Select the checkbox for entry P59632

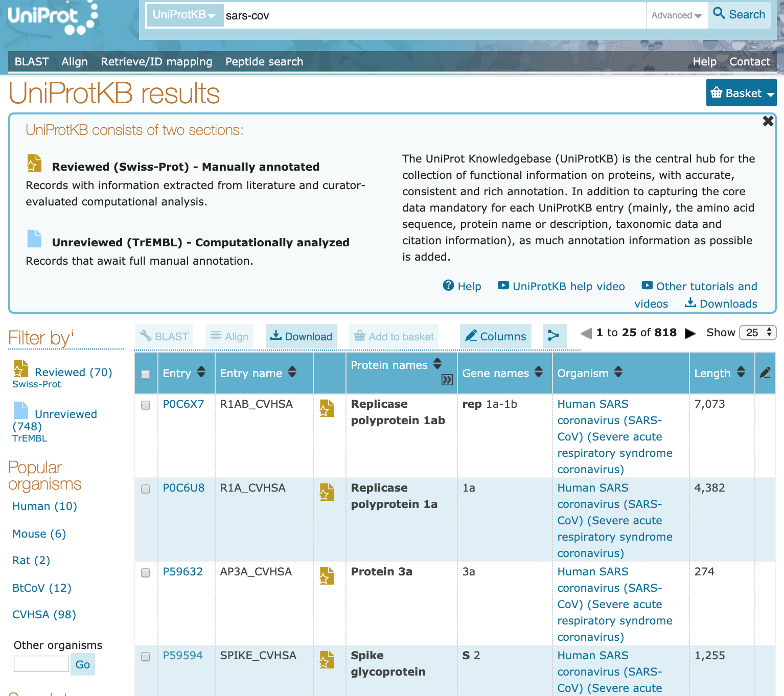146,573
